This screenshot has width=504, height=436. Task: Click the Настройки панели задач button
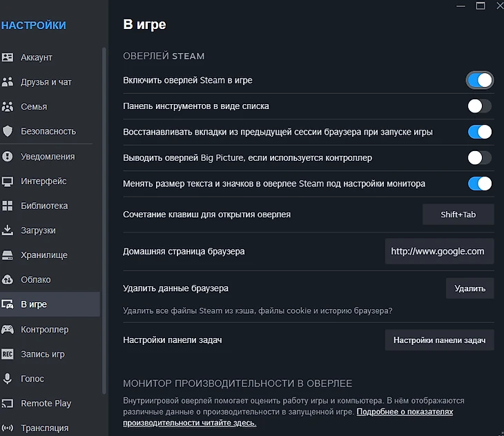[439, 340]
